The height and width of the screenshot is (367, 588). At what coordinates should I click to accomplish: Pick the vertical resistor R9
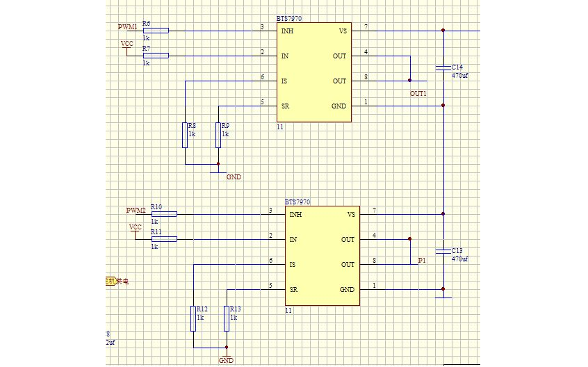(x=218, y=135)
